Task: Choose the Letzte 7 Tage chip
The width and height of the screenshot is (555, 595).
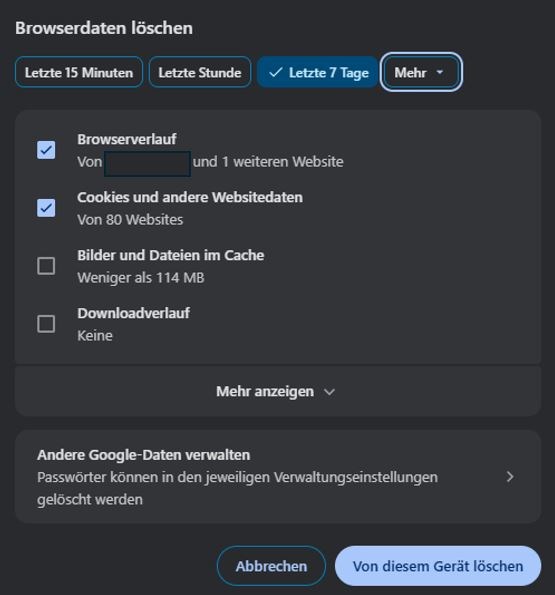Action: click(318, 72)
